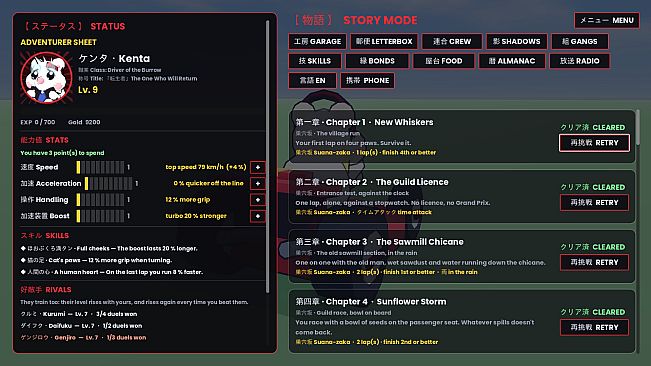Viewport: 651px width, 366px height.
Task: Click Kenta's hamster avatar portrait
Action: tap(46, 78)
